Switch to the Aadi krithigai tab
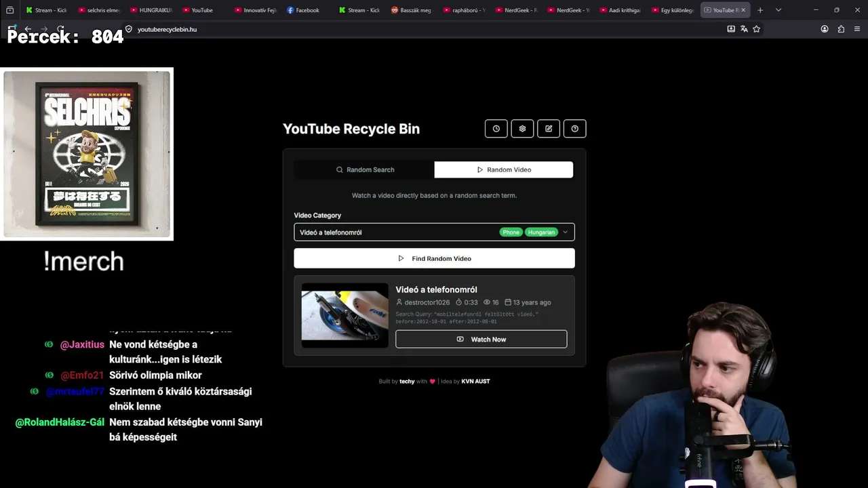 tap(619, 10)
